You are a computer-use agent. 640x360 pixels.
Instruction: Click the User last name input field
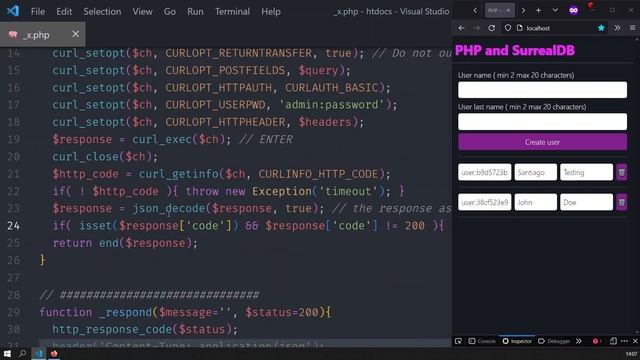[542, 122]
